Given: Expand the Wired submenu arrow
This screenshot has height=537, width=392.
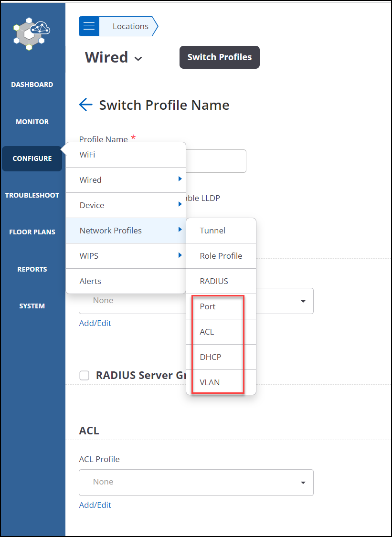Looking at the screenshot, I should 181,180.
